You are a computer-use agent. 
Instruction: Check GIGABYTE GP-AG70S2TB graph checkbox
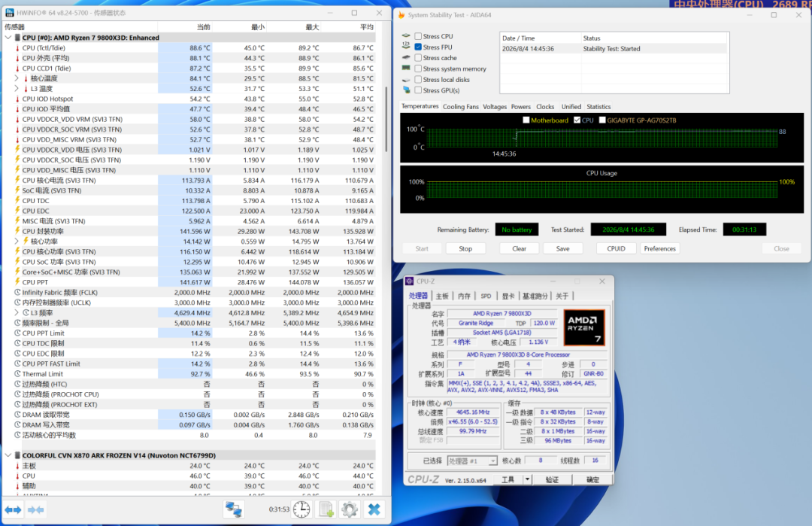click(x=602, y=120)
